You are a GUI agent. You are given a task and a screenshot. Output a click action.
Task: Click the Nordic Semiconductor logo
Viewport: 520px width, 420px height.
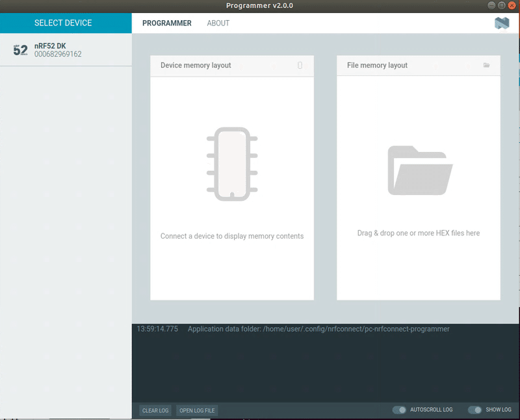coord(502,23)
